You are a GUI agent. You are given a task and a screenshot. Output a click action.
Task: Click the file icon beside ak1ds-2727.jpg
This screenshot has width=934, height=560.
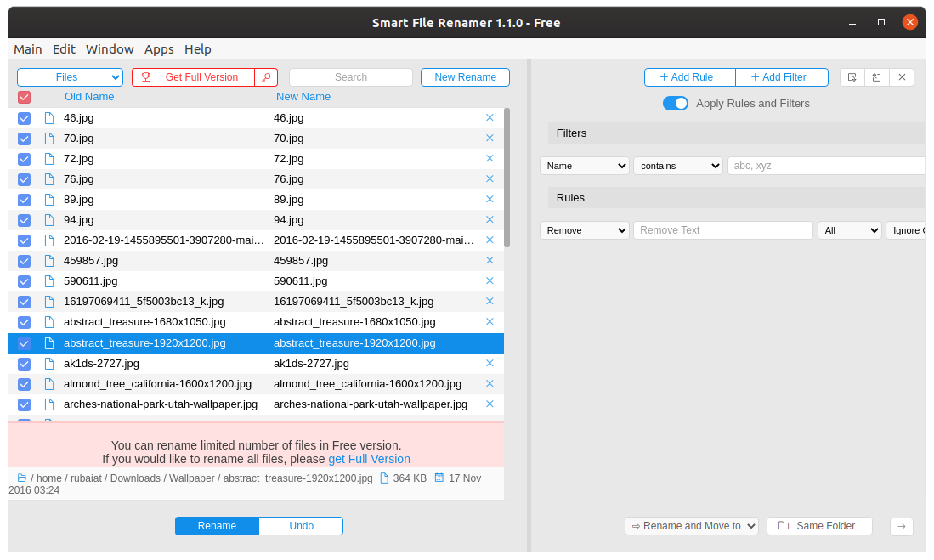tap(49, 364)
